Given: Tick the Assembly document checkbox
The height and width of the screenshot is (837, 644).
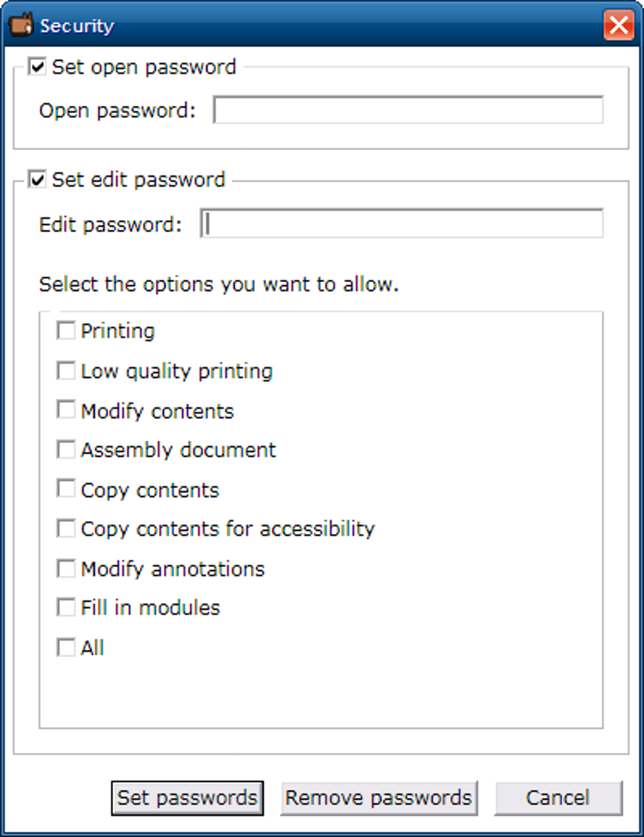Looking at the screenshot, I should pos(66,449).
